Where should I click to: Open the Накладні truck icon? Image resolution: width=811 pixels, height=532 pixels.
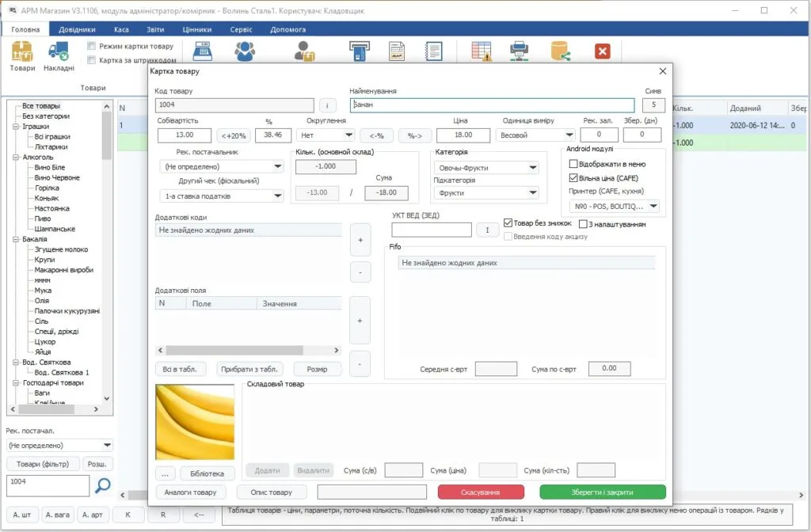click(x=59, y=56)
